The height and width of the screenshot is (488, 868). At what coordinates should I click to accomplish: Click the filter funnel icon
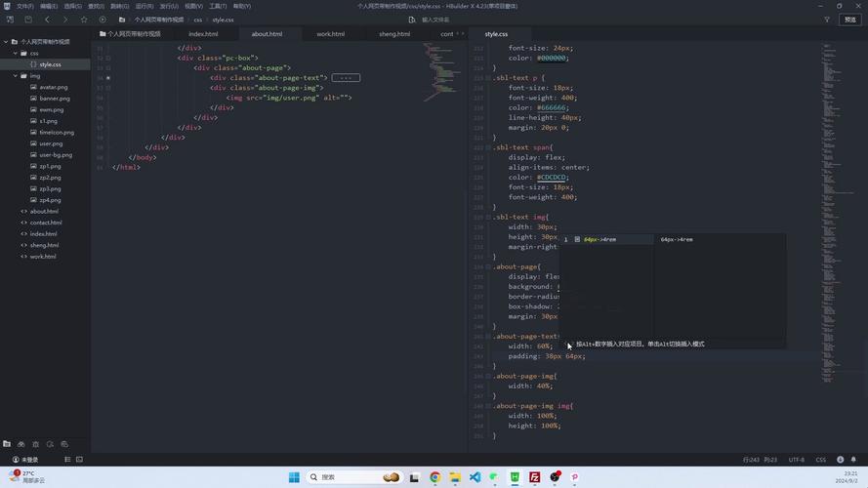827,20
